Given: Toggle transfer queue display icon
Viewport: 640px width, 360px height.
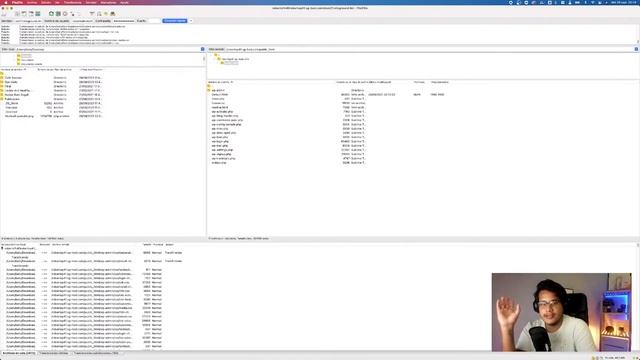Looking at the screenshot, I should point(38,14).
